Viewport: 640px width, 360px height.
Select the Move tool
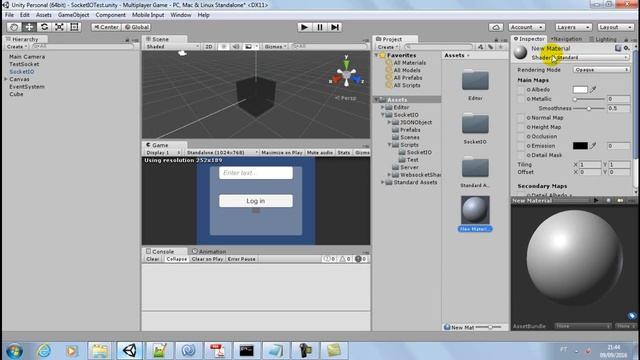pyautogui.click(x=29, y=27)
